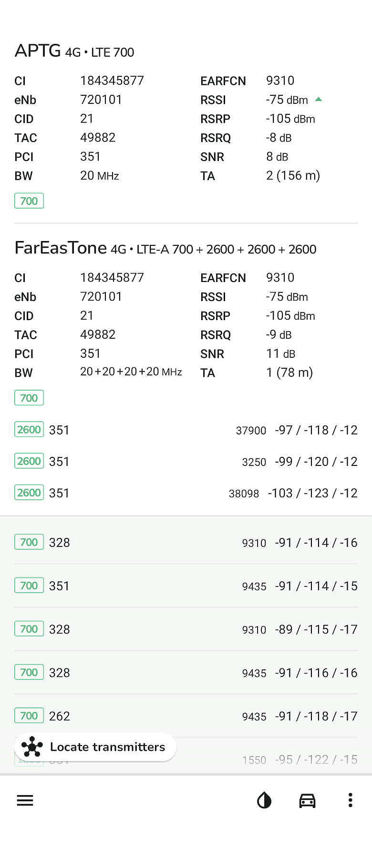Viewport: 372px width, 868px height.
Task: Select the 700 band badge under FarEasTone
Action: pos(29,398)
